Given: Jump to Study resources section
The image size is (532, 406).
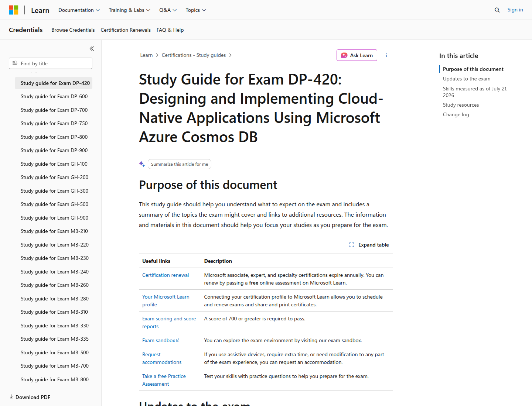Looking at the screenshot, I should (461, 105).
